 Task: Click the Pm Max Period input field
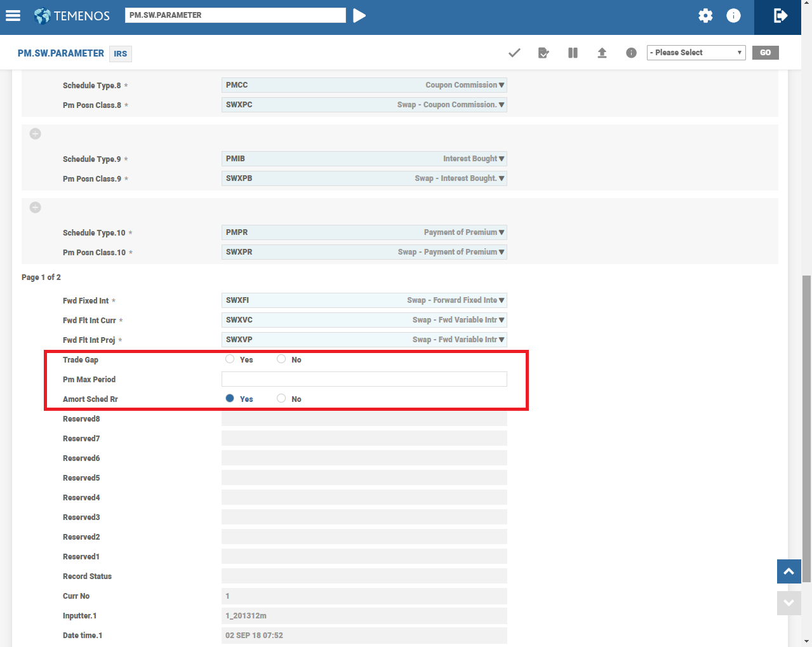(x=364, y=379)
